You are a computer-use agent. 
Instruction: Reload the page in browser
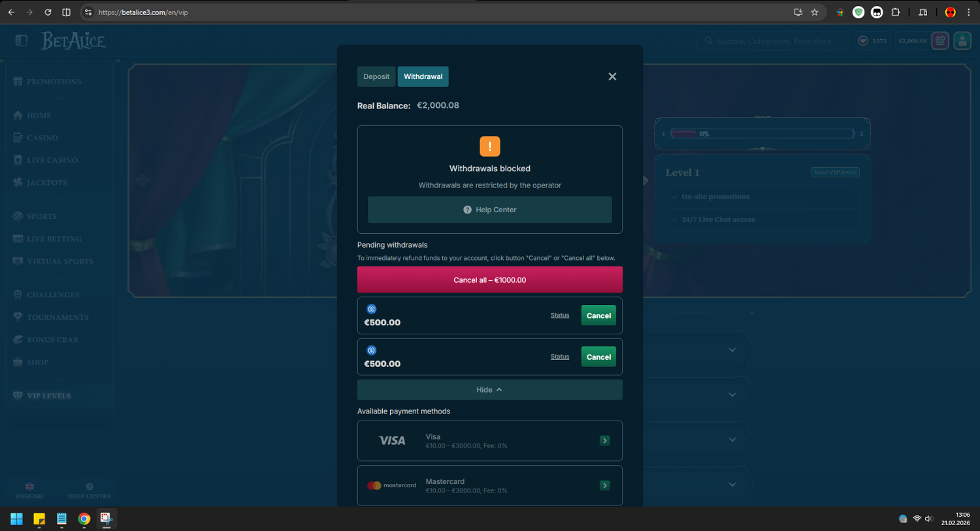pyautogui.click(x=48, y=12)
